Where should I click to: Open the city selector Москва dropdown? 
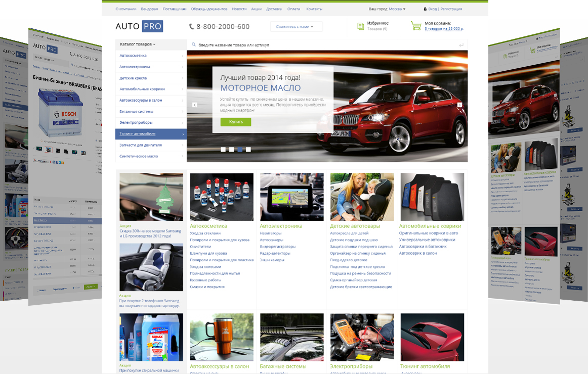click(x=397, y=9)
